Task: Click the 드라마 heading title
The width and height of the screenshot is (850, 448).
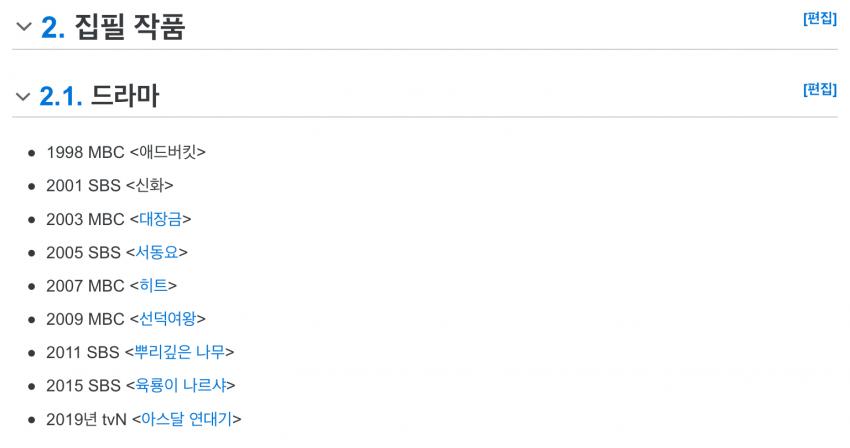Action: (x=125, y=97)
